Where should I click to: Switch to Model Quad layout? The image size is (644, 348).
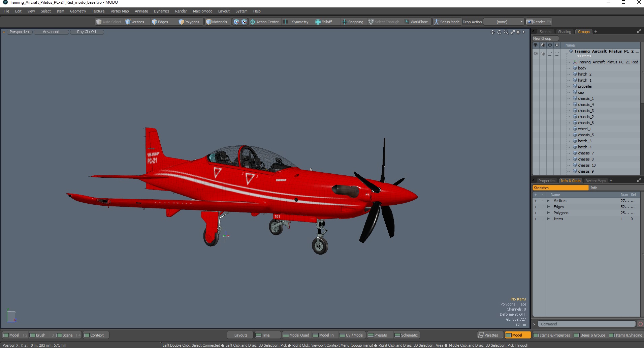296,335
